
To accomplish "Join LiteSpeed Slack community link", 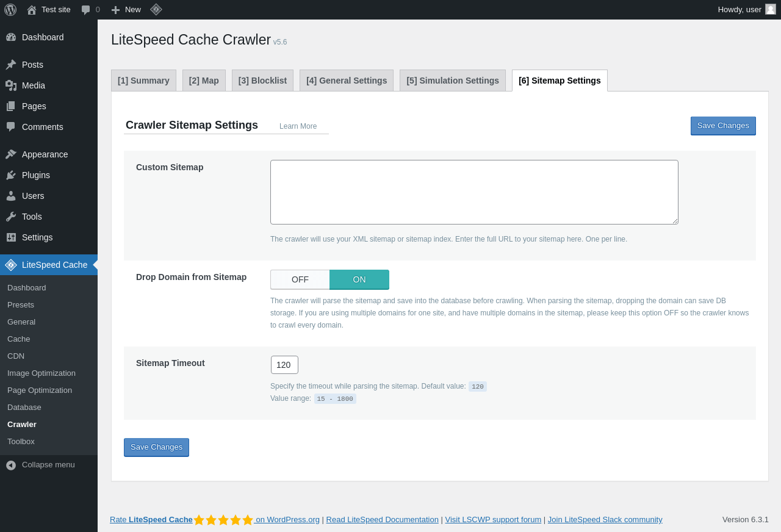I will coord(605,520).
